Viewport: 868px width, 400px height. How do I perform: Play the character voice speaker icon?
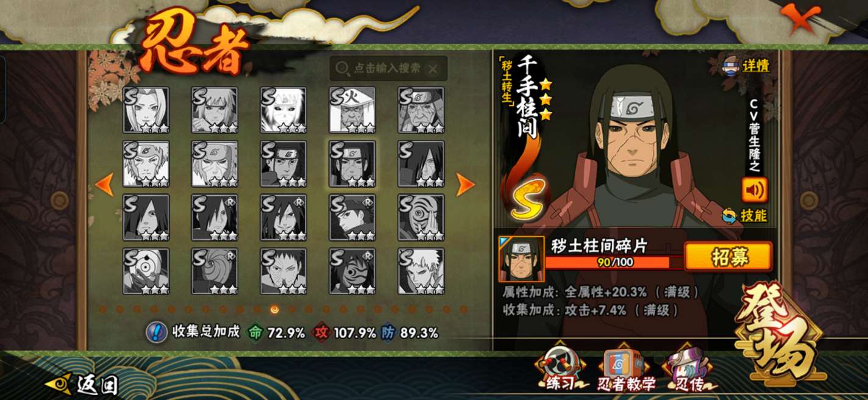[755, 190]
